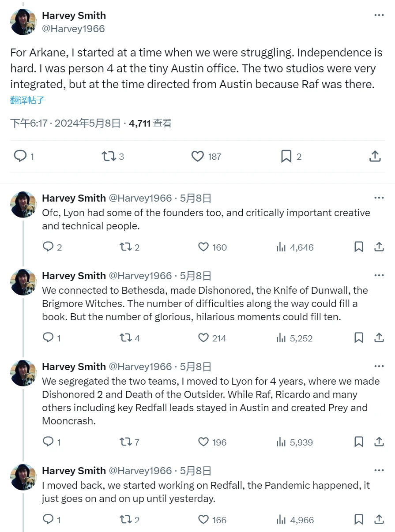Reply to the 'segregated the two teams' tweet
Image resolution: width=395 pixels, height=532 pixels.
pos(48,442)
